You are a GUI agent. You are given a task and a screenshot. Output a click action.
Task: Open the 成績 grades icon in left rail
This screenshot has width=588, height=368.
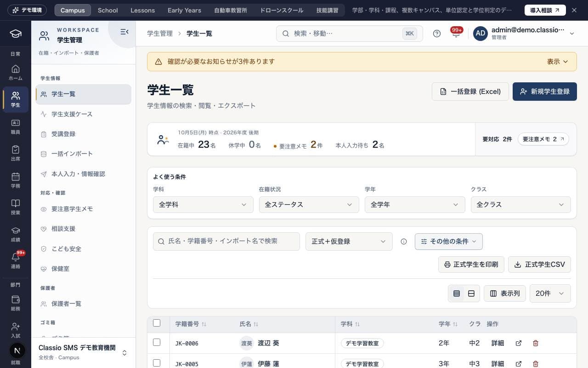15,234
